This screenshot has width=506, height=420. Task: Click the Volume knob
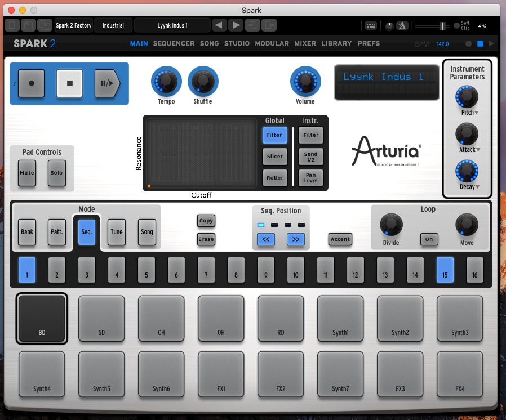click(x=305, y=81)
